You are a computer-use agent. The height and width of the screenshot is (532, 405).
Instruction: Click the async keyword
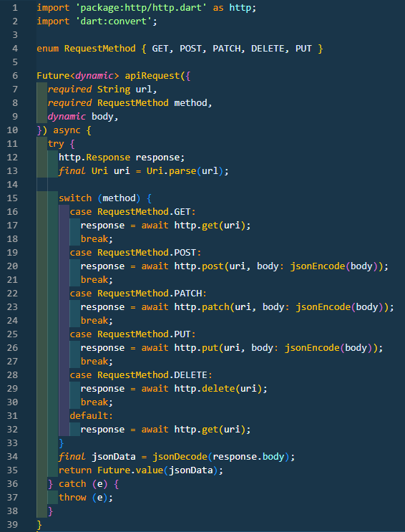pyautogui.click(x=67, y=130)
